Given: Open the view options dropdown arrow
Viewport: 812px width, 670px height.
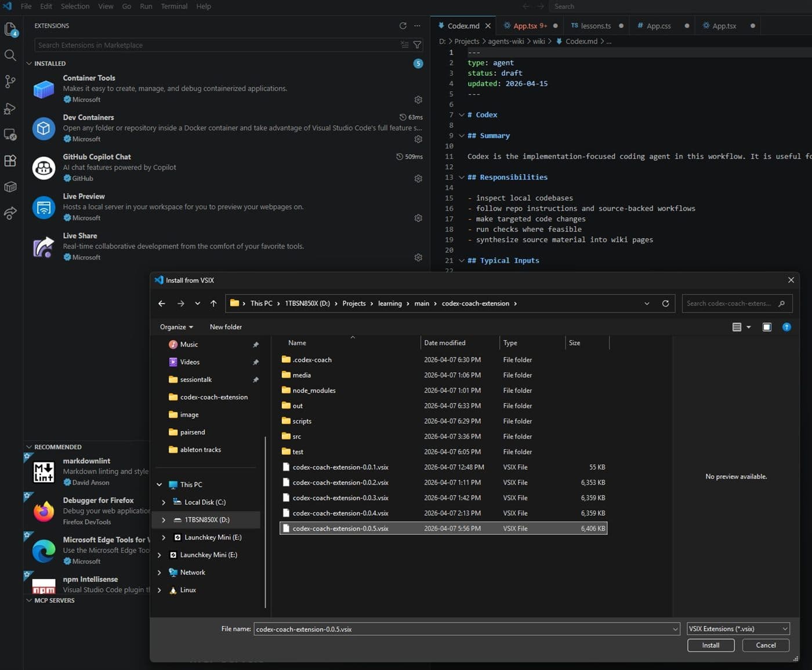Looking at the screenshot, I should pyautogui.click(x=749, y=327).
